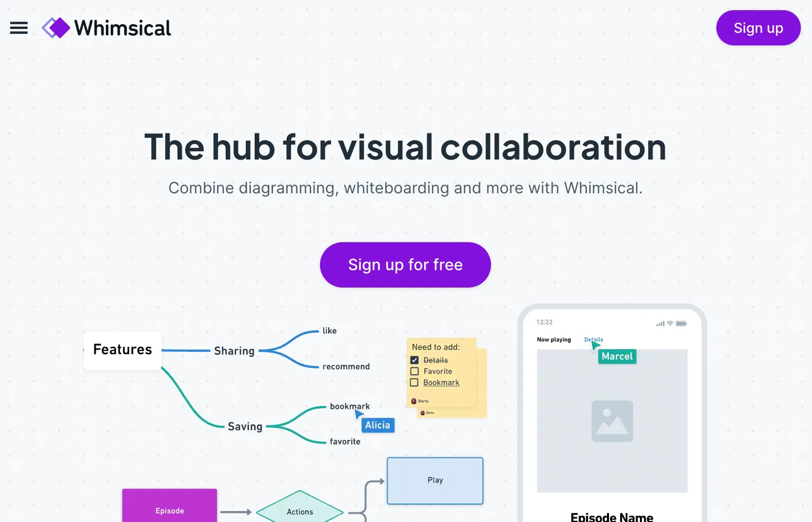This screenshot has height=522, width=812.
Task: Click the Sign up for free button
Action: tap(405, 265)
